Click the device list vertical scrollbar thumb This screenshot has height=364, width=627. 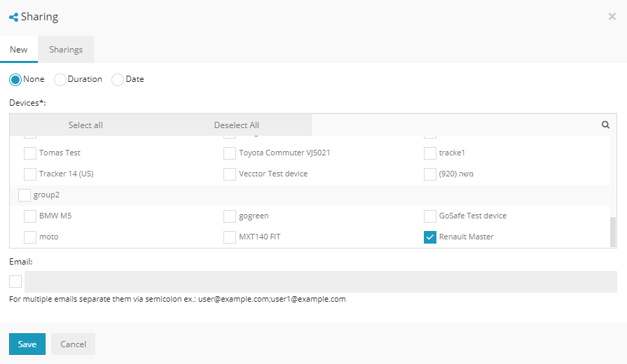(x=613, y=232)
